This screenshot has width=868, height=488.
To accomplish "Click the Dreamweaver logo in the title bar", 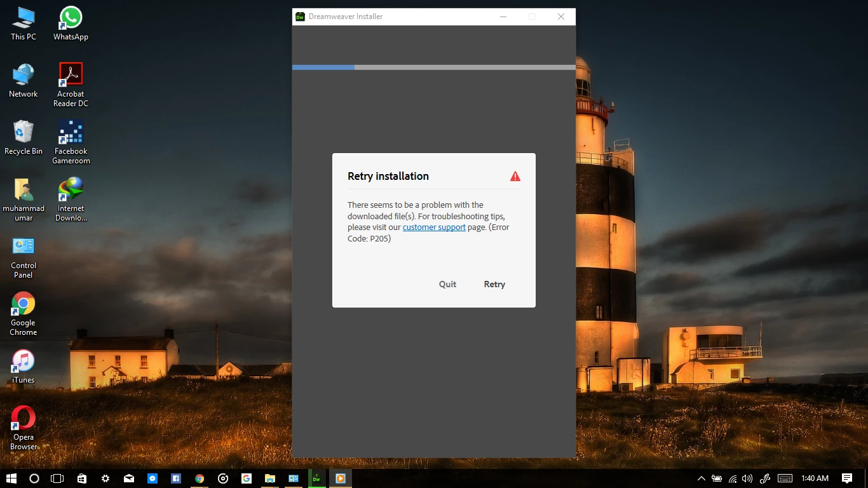I will 301,17.
